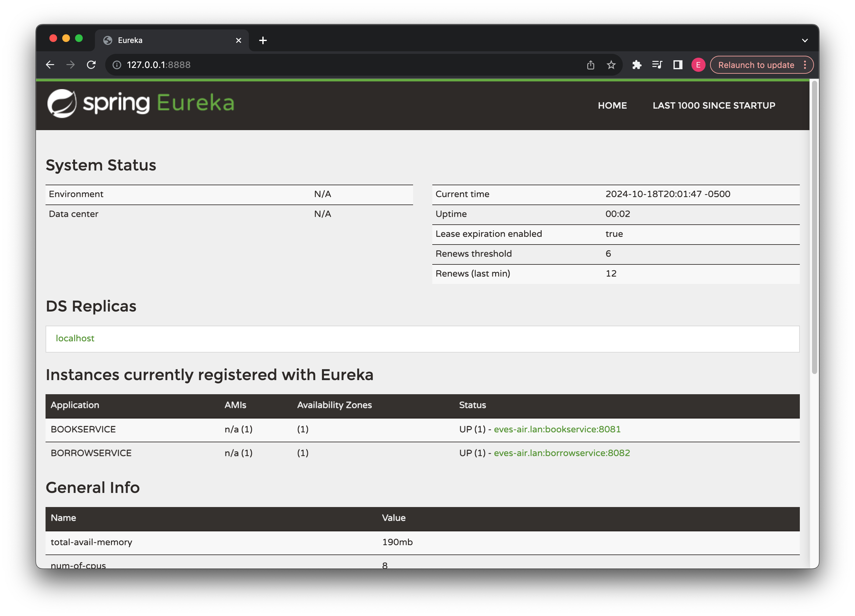Open the media control icon
This screenshot has width=855, height=616.
(x=657, y=65)
